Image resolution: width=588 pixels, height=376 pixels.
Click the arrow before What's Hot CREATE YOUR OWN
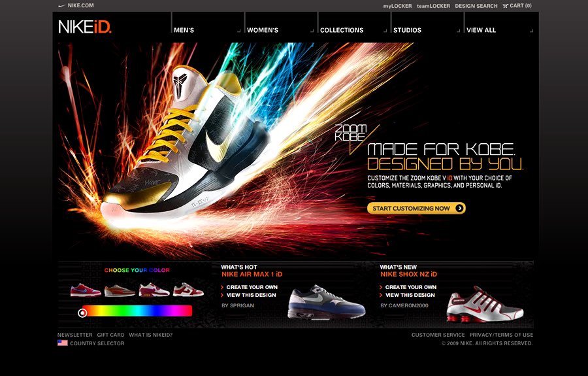[222, 287]
